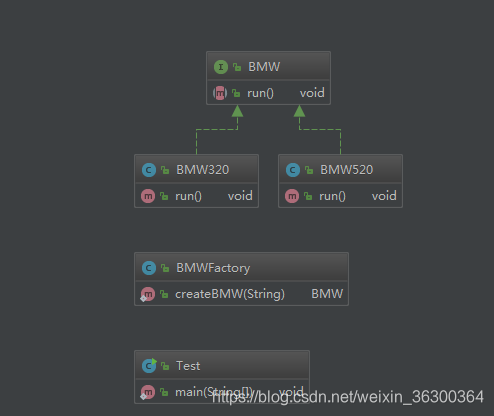
Task: Click the public lock icon beside BMWFactory title
Action: point(165,268)
